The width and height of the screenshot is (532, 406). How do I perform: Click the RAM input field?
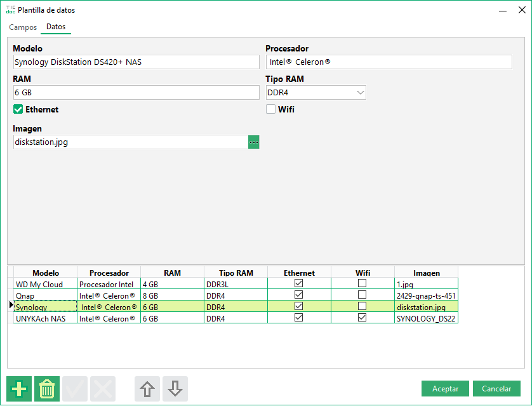136,92
